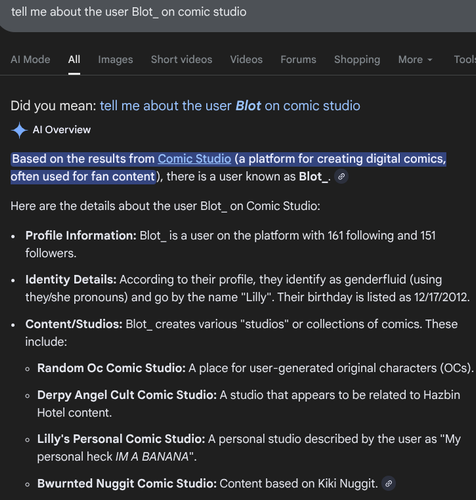Image resolution: width=476 pixels, height=500 pixels.
Task: Click the Derpy Angel Cult Comic Studio entry
Action: click(x=249, y=404)
